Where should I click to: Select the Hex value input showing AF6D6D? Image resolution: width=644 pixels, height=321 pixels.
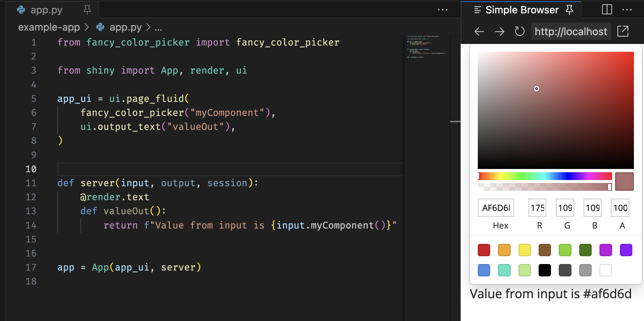point(496,208)
